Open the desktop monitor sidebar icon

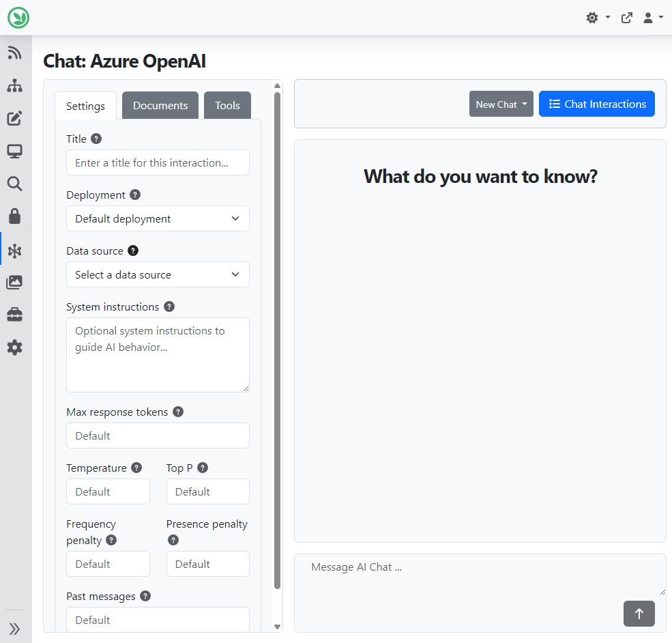pyautogui.click(x=14, y=151)
